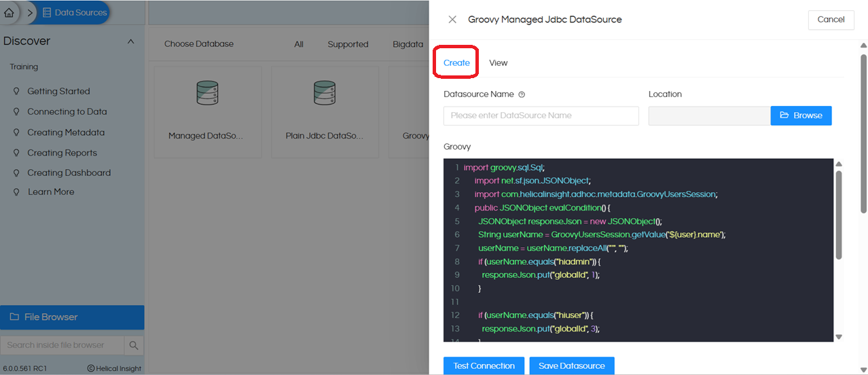Viewport: 868px width, 375px height.
Task: Click the home icon in breadcrumb
Action: tap(9, 12)
